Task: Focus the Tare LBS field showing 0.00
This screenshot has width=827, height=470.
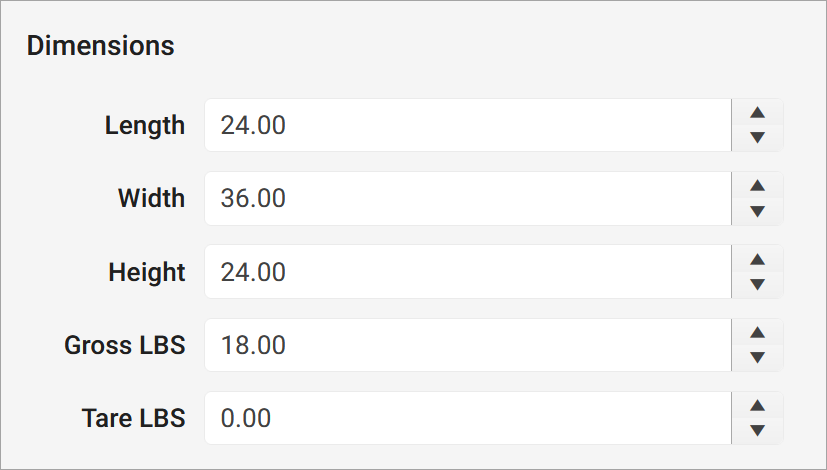Action: point(467,418)
